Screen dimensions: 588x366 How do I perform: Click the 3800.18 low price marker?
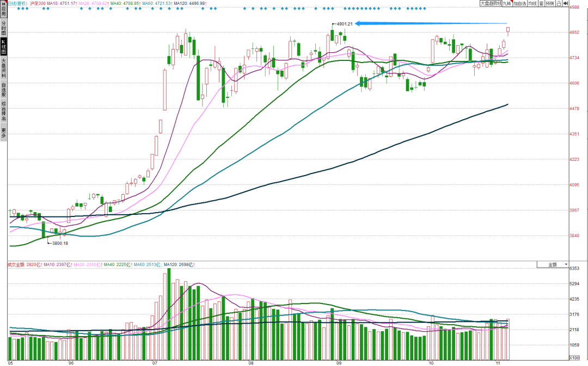(60, 243)
